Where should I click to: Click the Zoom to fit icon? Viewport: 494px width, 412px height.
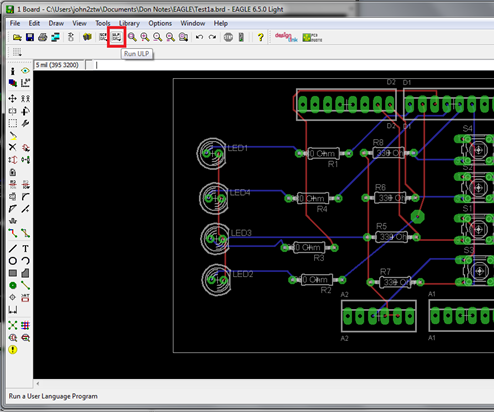[x=132, y=37]
